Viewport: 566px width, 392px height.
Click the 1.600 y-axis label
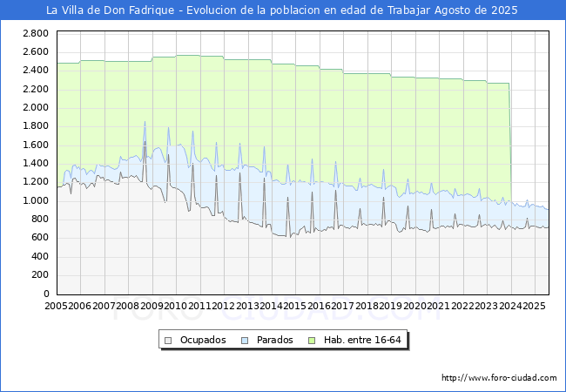[x=36, y=145]
